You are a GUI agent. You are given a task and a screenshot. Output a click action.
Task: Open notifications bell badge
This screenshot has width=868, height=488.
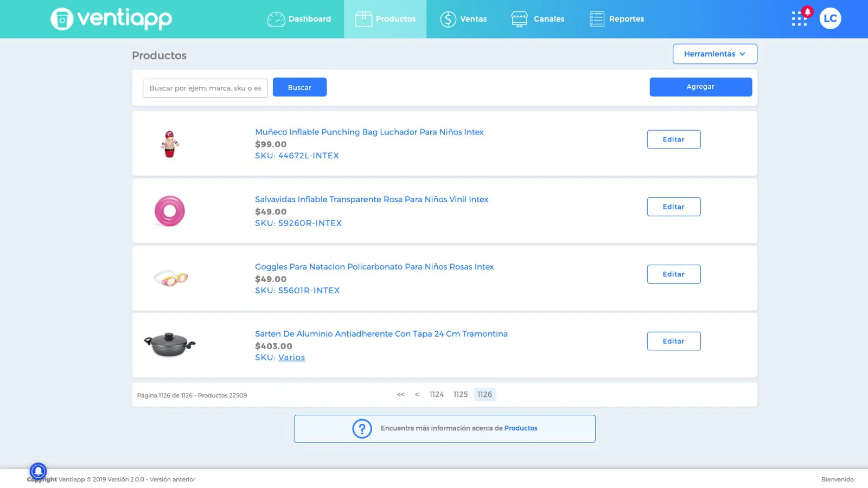(x=807, y=11)
